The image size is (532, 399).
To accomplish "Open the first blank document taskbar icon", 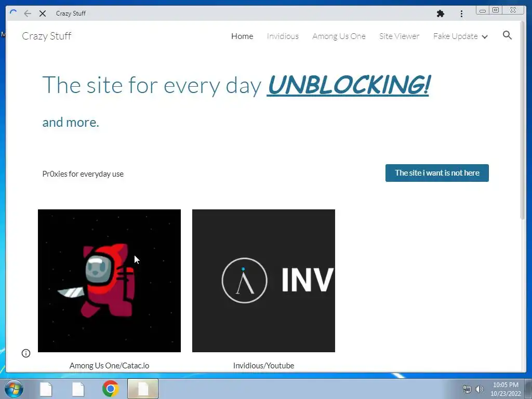I will (46, 389).
